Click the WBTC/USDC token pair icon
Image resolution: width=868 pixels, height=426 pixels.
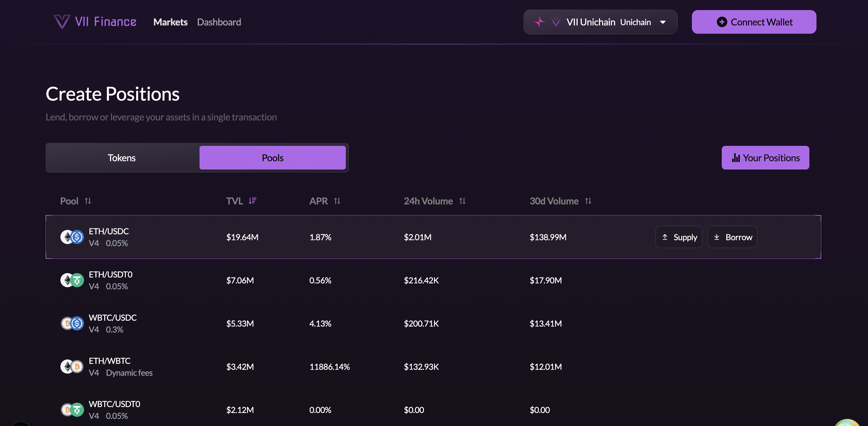[x=72, y=324]
